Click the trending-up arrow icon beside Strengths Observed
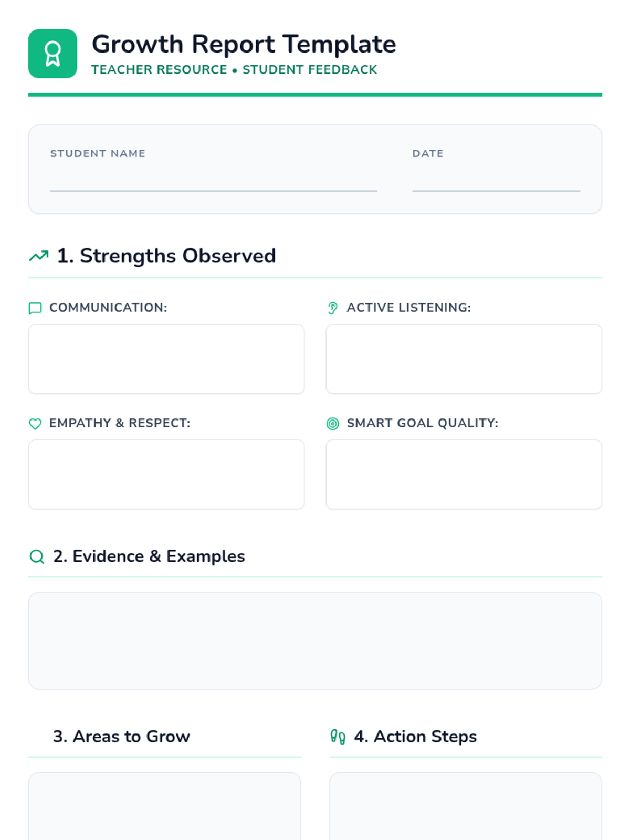This screenshot has width=630, height=840. tap(39, 256)
